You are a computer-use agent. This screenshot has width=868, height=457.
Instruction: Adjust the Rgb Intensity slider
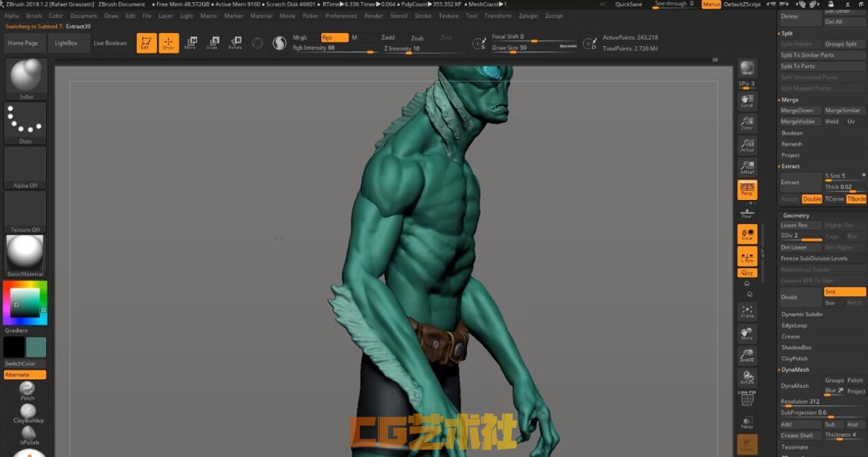pyautogui.click(x=334, y=48)
